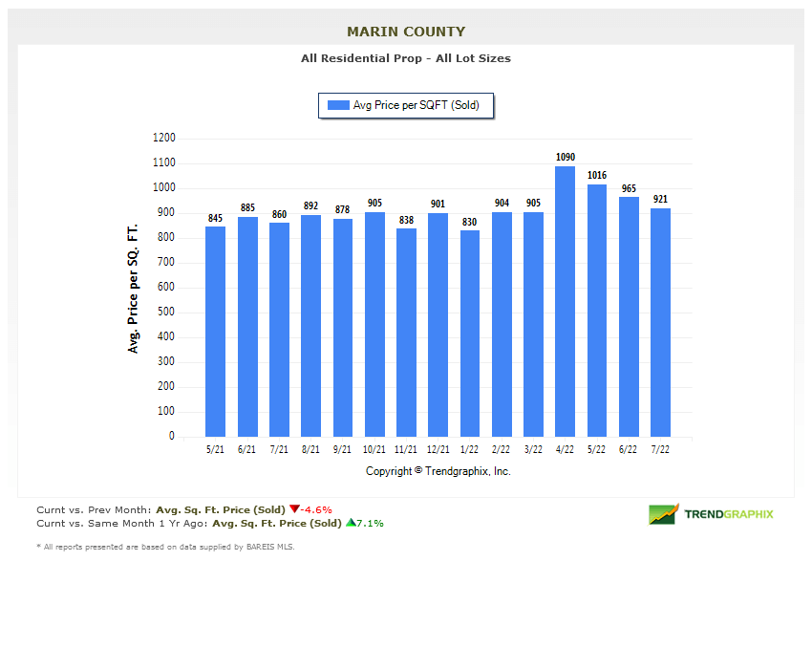Screen dimensions: 812x669
Task: Select the 5/21 bar showing 845
Action: coord(216,332)
